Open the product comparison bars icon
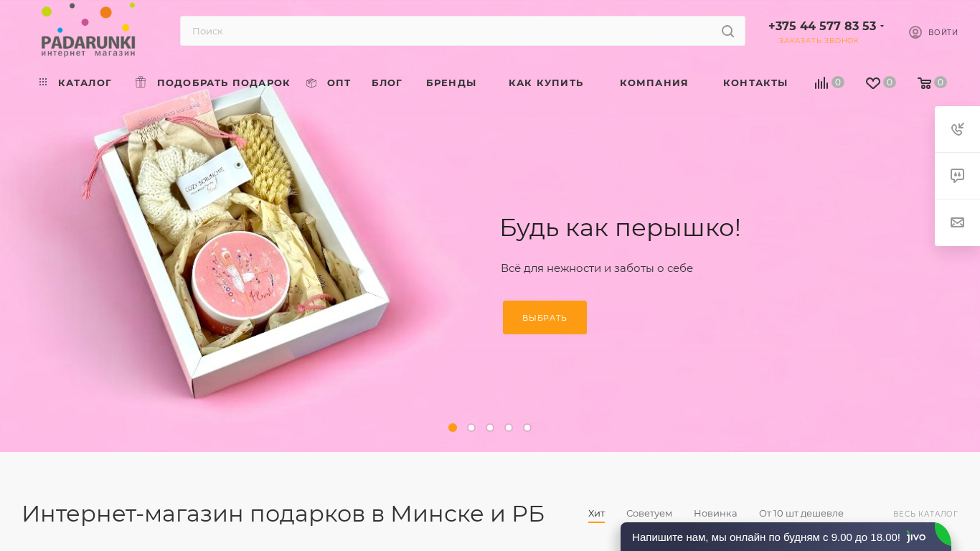This screenshot has height=551, width=980. coord(821,83)
